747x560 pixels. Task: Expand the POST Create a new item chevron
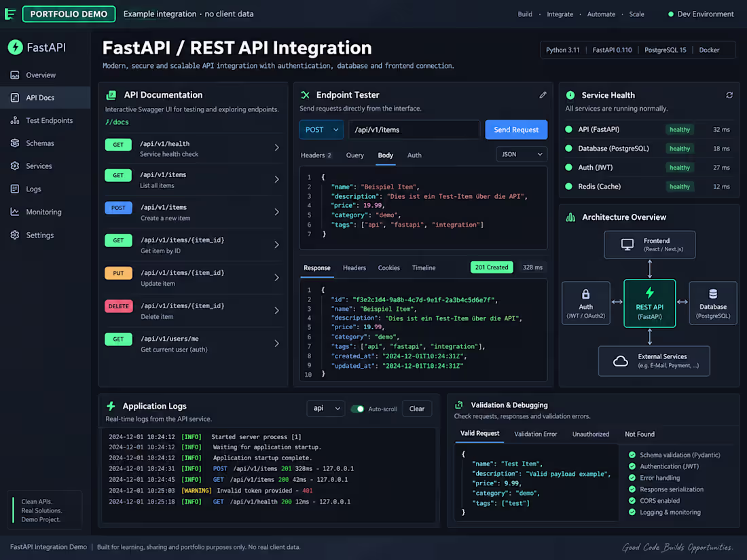click(x=277, y=212)
